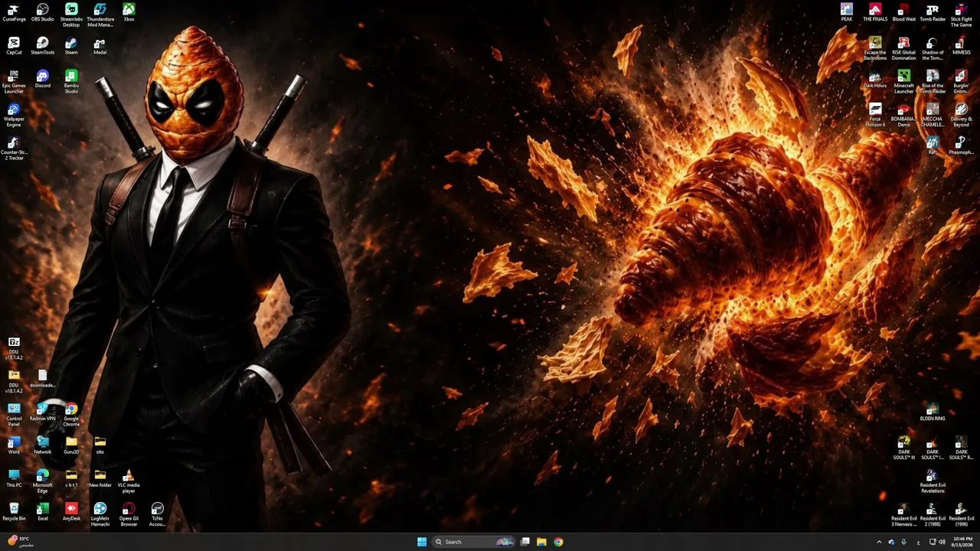
Task: Click Shadow of the Tomb Raider icon
Action: tap(933, 49)
